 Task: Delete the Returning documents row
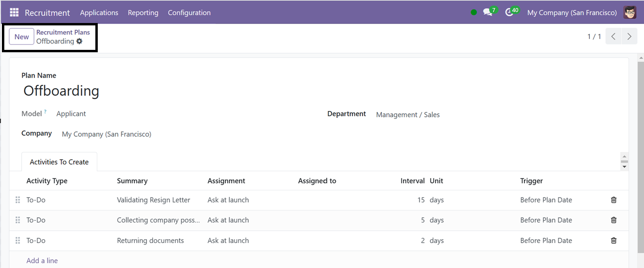[614, 240]
